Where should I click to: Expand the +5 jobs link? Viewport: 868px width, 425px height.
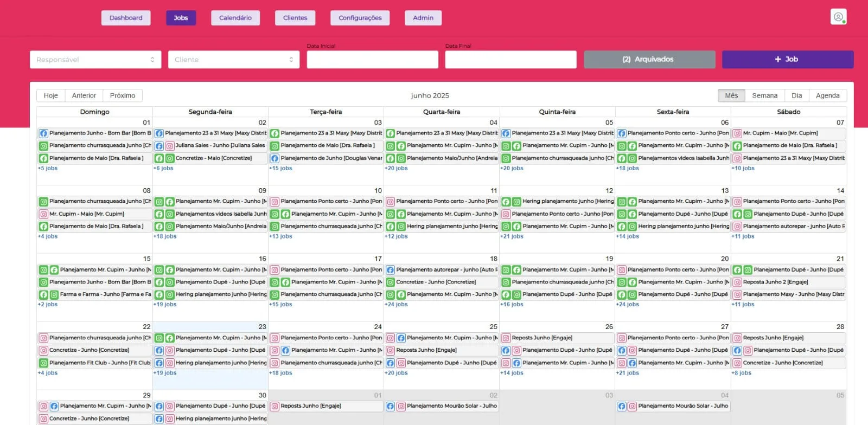pos(48,169)
